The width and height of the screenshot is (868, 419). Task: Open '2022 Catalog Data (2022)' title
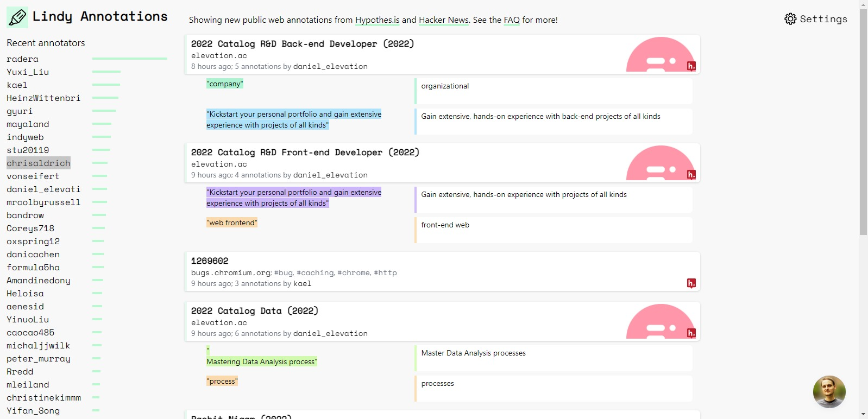[255, 311]
